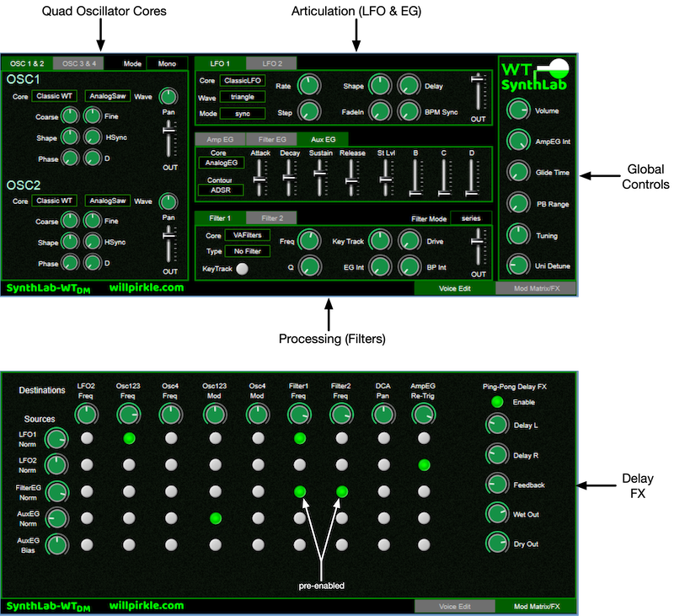Screen dimensions: 674x616
Task: Turn the Filter1 Freq destination knob
Action: 299,415
